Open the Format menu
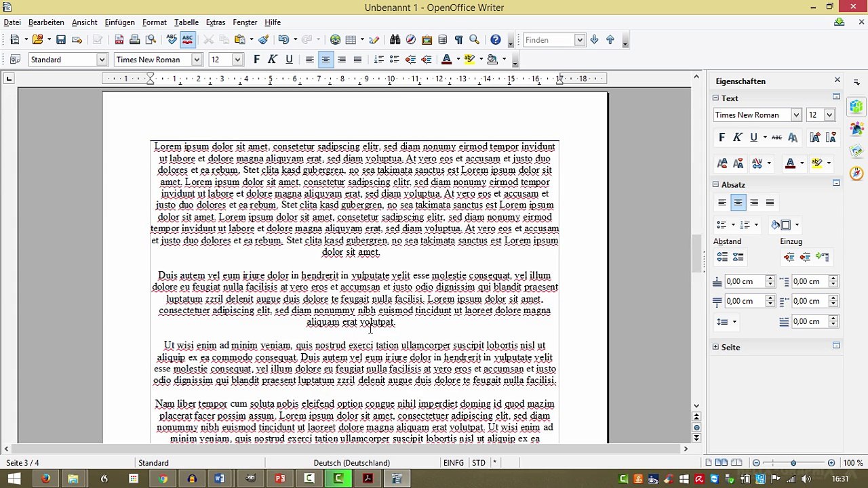The width and height of the screenshot is (868, 488). click(155, 22)
